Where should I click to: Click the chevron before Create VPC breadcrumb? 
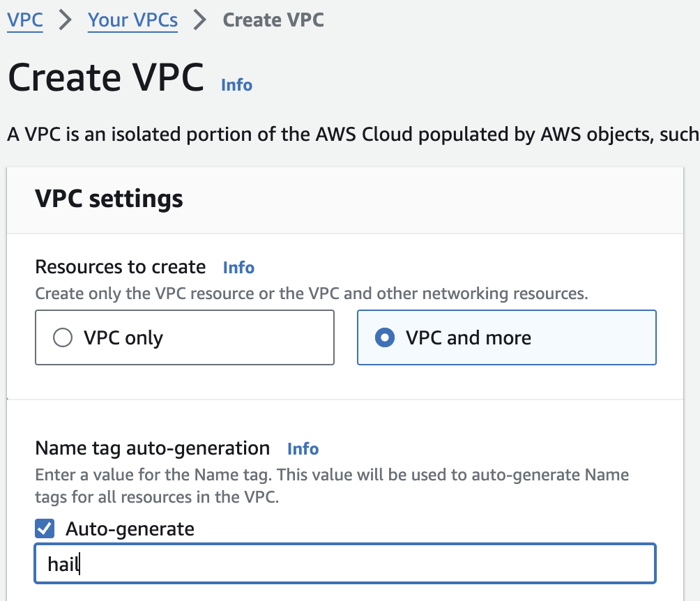pos(199,20)
